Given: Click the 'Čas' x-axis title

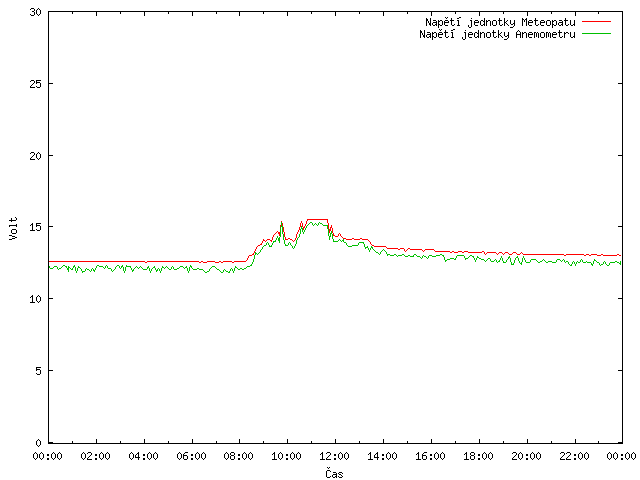Looking at the screenshot, I should click(334, 473).
